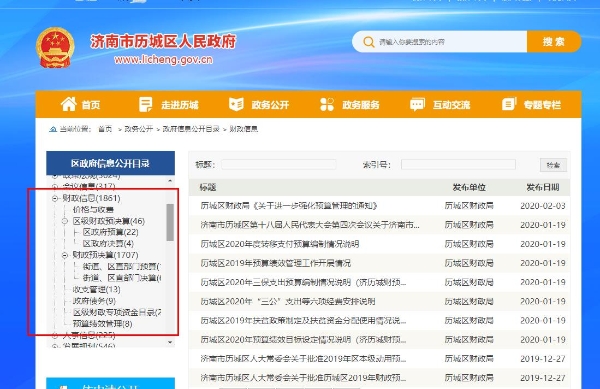Click the magnifier icon in search box

pos(368,42)
